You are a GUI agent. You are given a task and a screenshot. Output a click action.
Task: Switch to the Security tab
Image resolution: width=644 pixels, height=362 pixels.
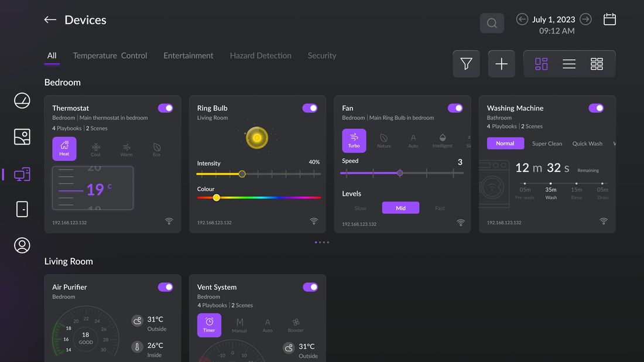(x=322, y=56)
